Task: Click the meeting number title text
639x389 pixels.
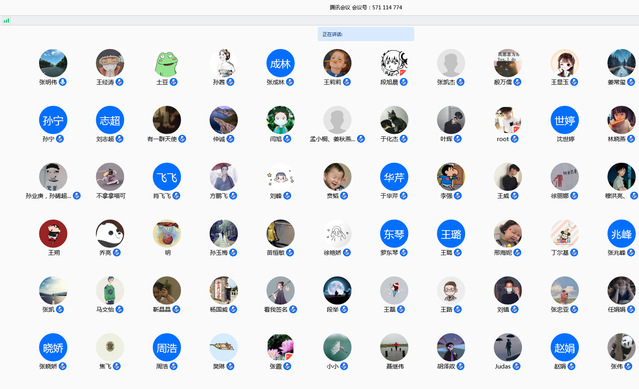Action: click(366, 7)
